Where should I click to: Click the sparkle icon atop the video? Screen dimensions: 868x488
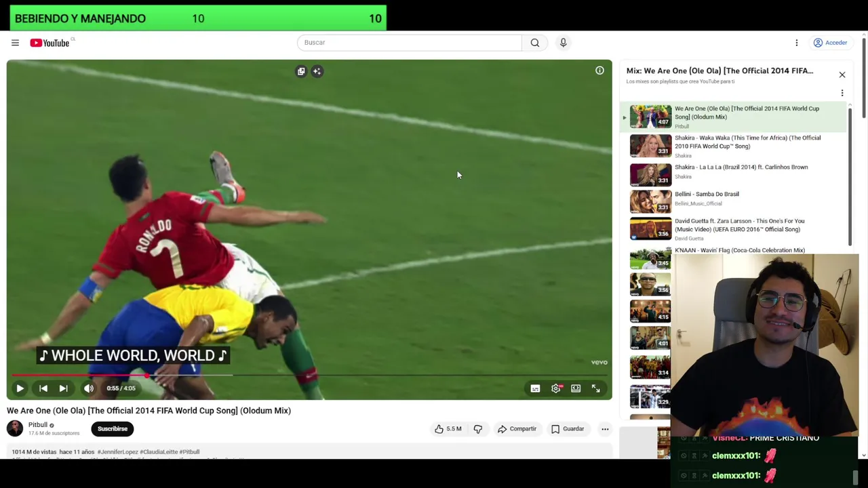coord(317,71)
